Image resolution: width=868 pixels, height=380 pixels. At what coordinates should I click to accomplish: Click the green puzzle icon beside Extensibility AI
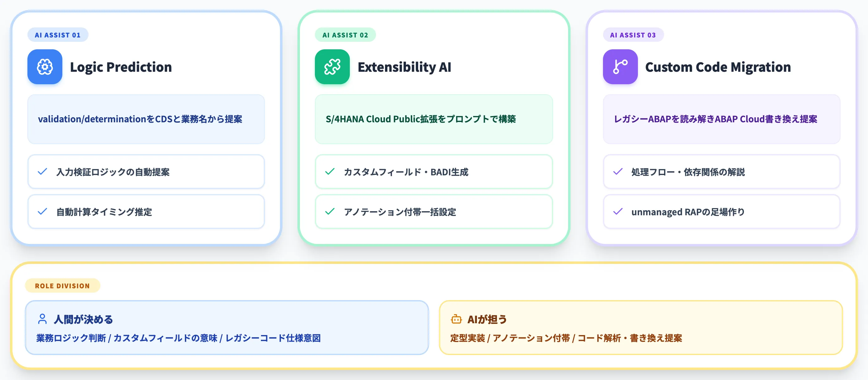[332, 67]
